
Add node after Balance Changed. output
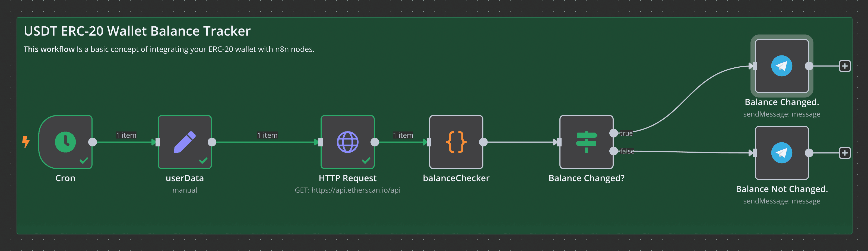pos(844,66)
